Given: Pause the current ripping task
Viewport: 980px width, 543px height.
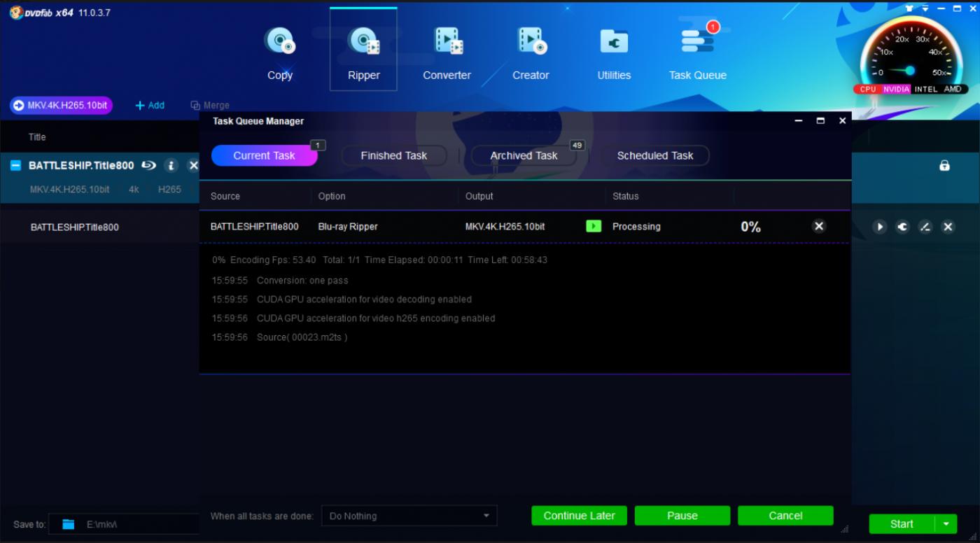Looking at the screenshot, I should pyautogui.click(x=682, y=516).
